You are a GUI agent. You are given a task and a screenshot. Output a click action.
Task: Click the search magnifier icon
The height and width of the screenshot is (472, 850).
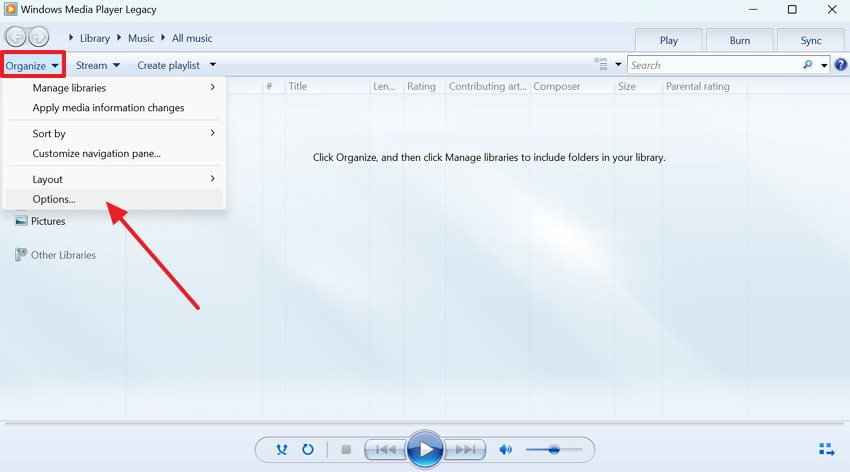click(808, 65)
